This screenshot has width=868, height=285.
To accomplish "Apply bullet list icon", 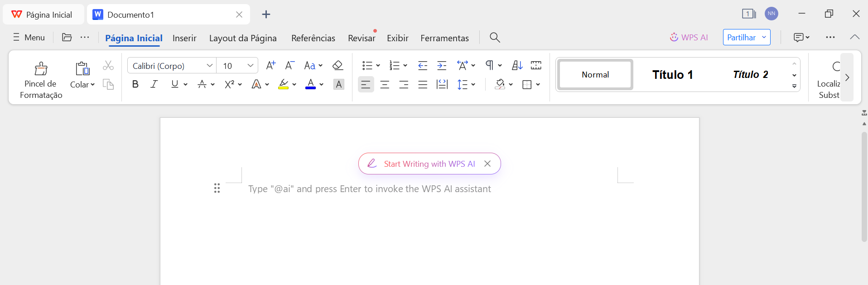I will coord(367,66).
